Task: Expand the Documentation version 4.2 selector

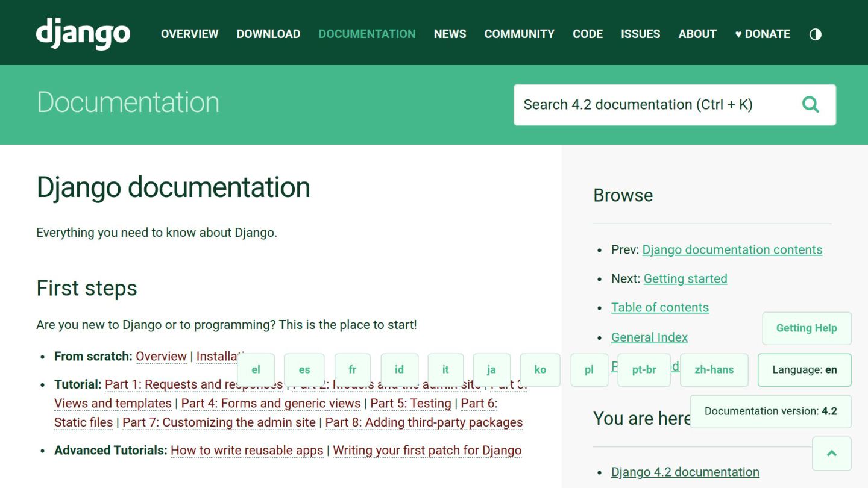Action: coord(771,411)
